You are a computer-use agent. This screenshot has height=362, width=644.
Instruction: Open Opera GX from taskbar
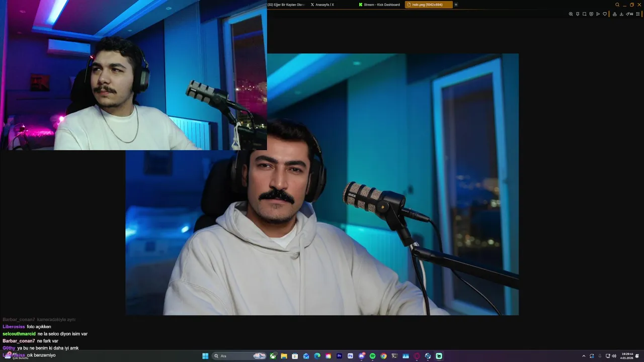pyautogui.click(x=417, y=356)
